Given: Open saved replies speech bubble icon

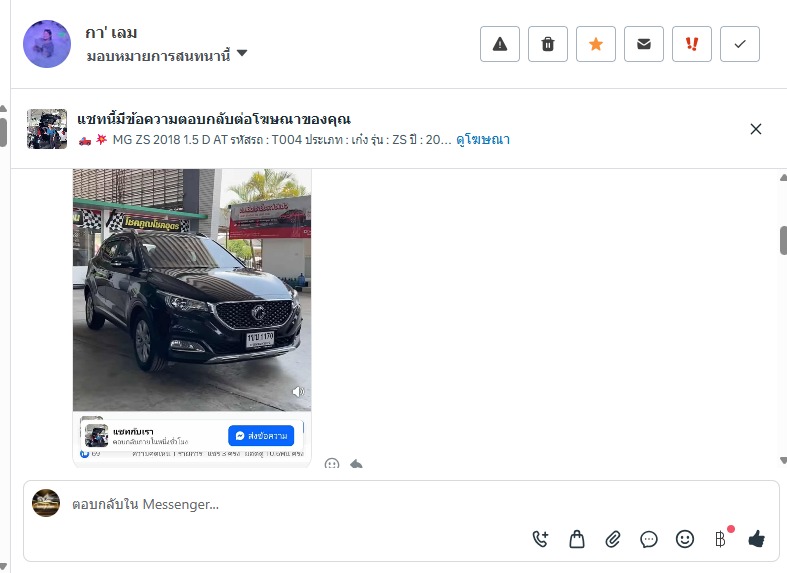Looking at the screenshot, I should (x=648, y=539).
